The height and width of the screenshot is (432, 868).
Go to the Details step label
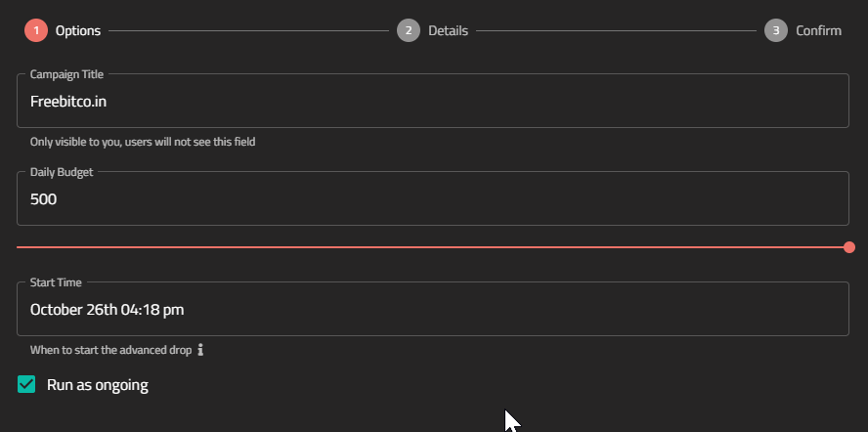pos(448,30)
